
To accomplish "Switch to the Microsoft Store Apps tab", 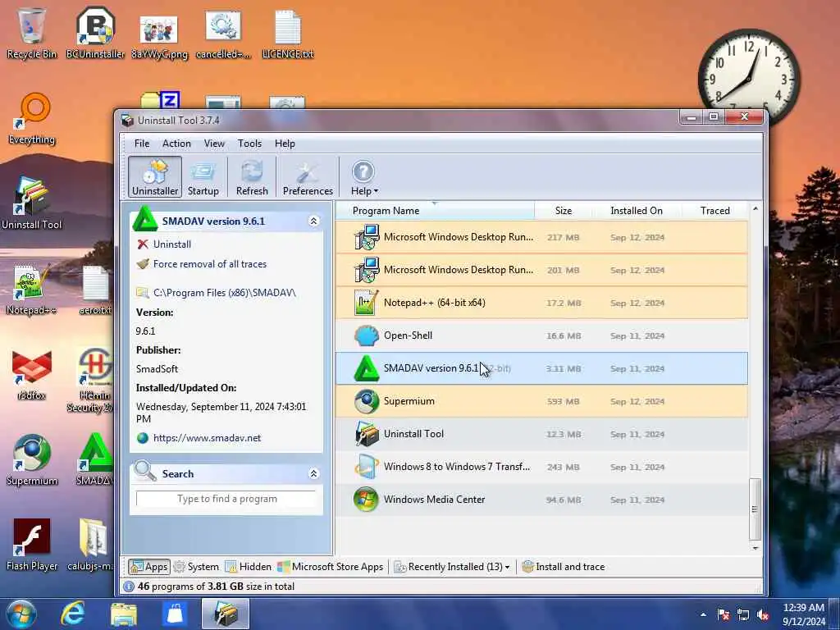I will point(330,567).
